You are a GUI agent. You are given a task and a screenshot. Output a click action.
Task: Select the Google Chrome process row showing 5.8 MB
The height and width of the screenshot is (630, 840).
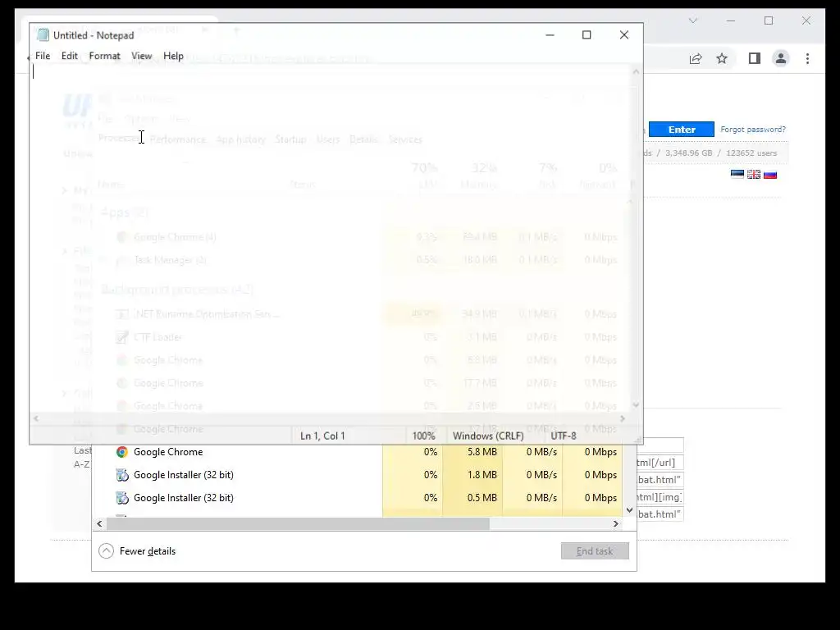tap(358, 452)
